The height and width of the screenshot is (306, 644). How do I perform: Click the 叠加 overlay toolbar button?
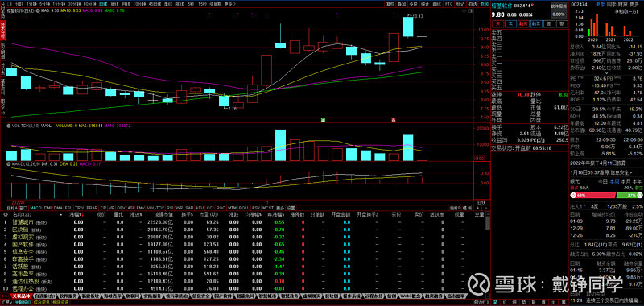tap(402, 4)
